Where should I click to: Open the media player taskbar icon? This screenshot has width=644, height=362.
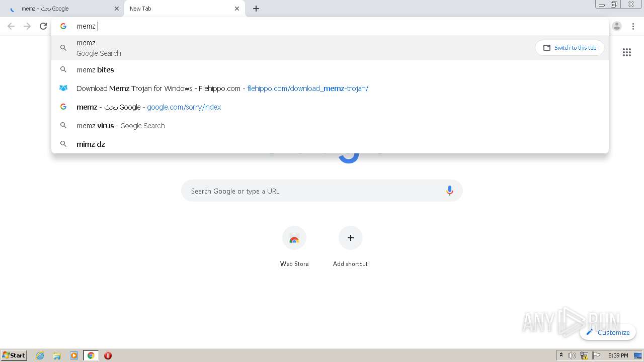(x=74, y=355)
